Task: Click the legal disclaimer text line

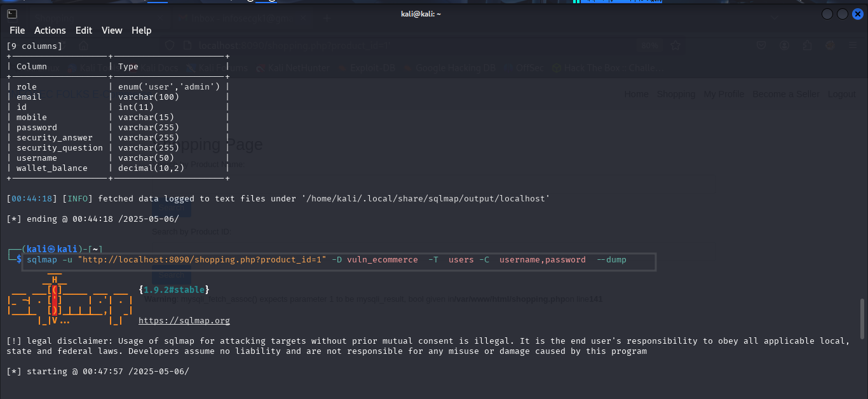Action: pos(428,346)
